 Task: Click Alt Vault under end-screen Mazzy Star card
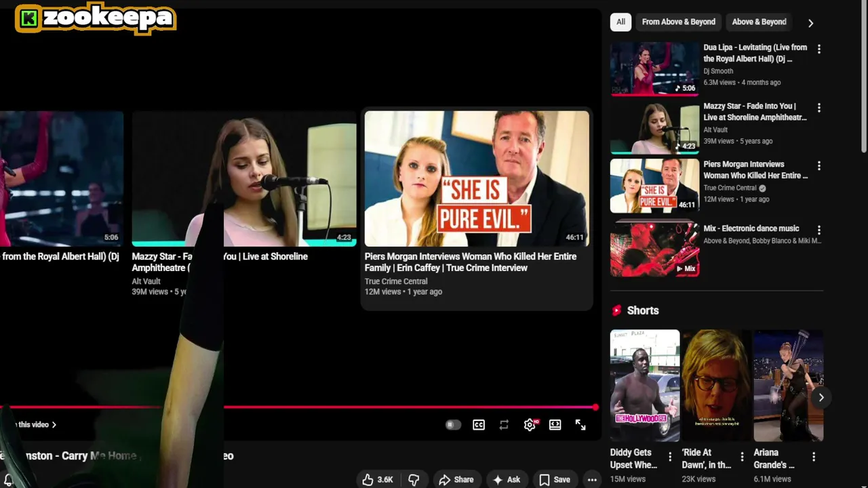pos(146,281)
